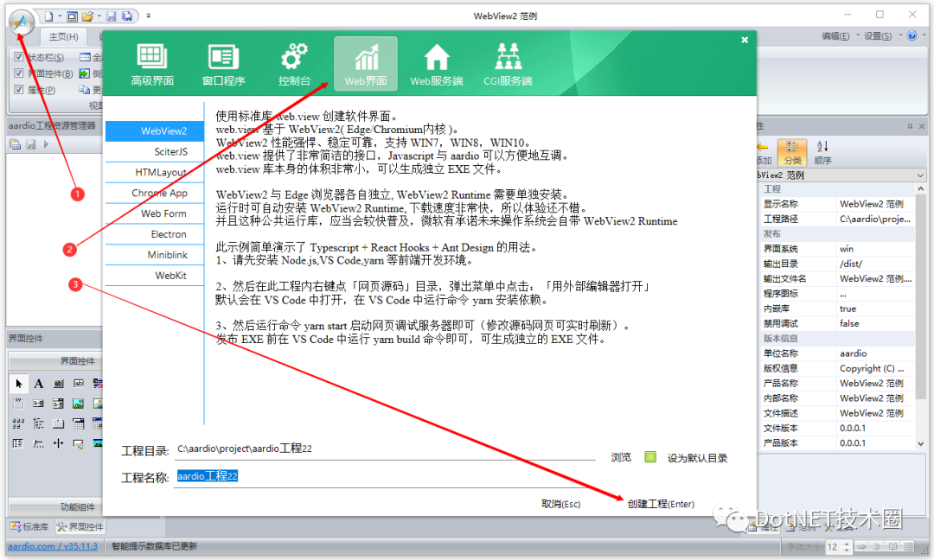Select the CGI服务端 template icon
Screen dimensions: 934x560
[x=508, y=62]
